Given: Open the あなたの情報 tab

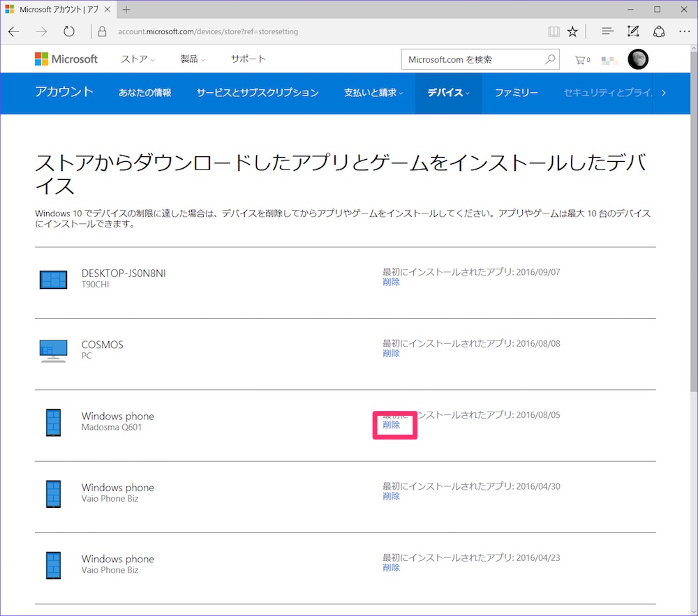Looking at the screenshot, I should click(144, 93).
